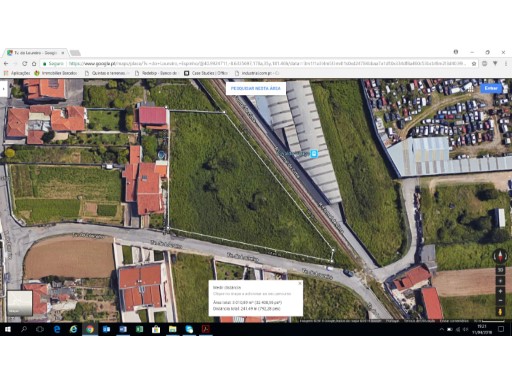Open the Case Studies | Office bookmark
Screen dimensions: 512x384
point(206,73)
